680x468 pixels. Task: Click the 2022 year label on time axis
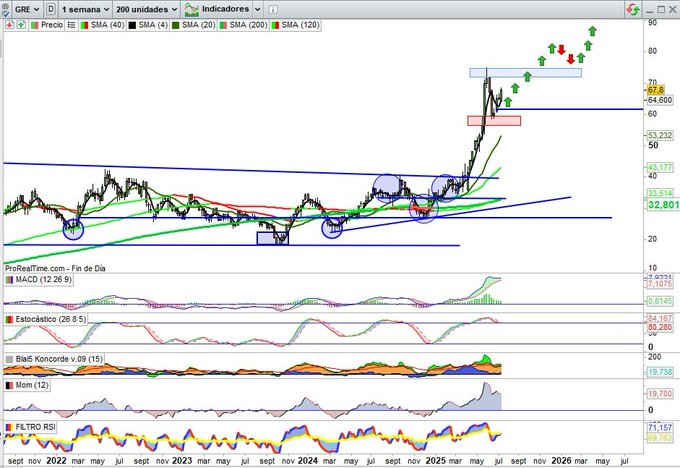tap(56, 461)
